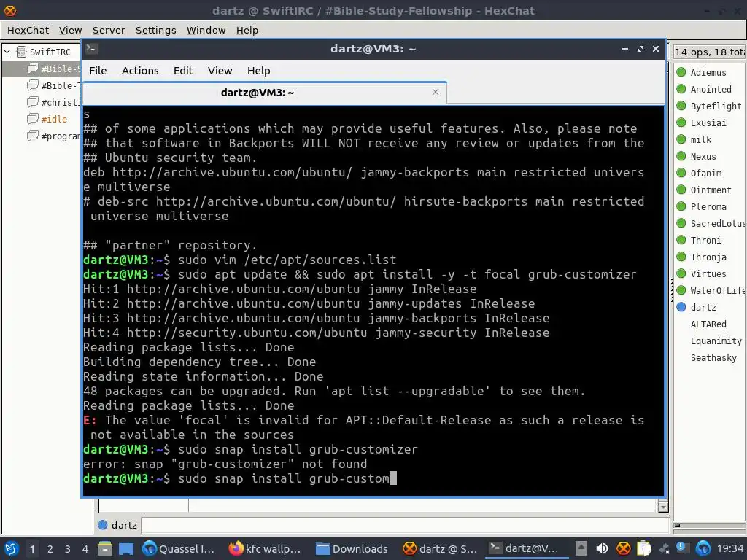The image size is (747, 560).
Task: Click the show desktop icon in the taskbar
Action: pyautogui.click(x=126, y=548)
